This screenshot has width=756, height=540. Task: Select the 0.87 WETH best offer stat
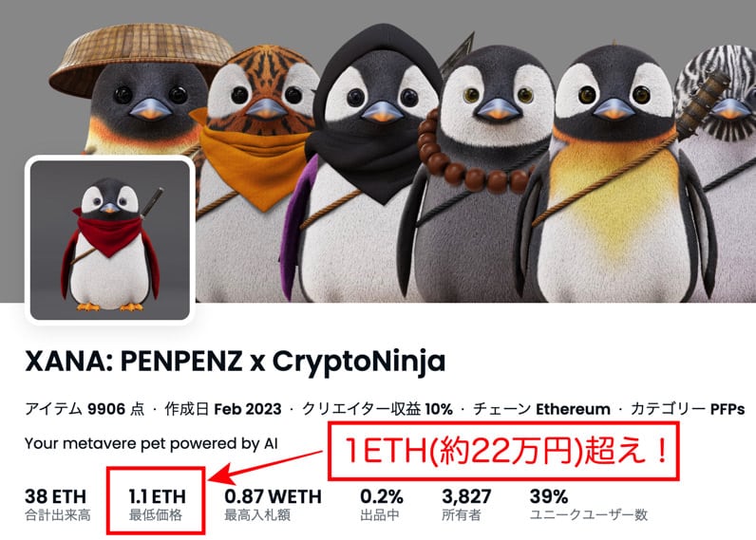pos(273,504)
